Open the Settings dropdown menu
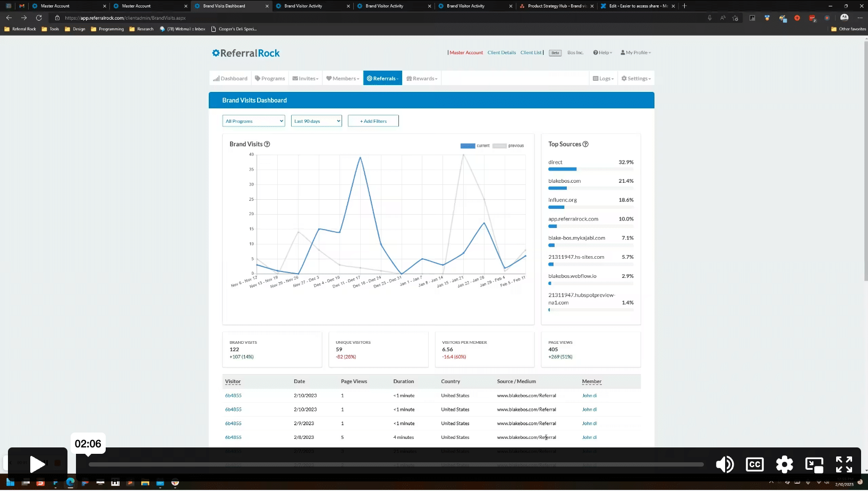 tap(636, 78)
